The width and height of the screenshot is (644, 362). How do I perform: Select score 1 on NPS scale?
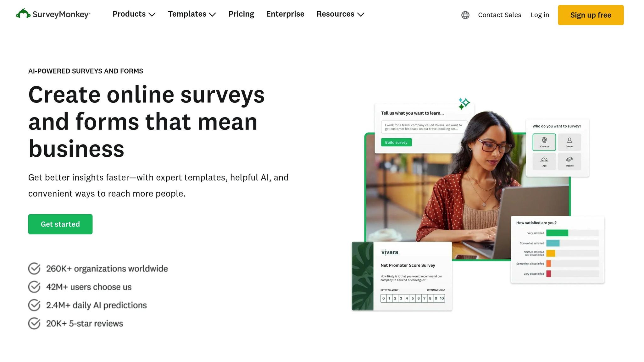389,298
